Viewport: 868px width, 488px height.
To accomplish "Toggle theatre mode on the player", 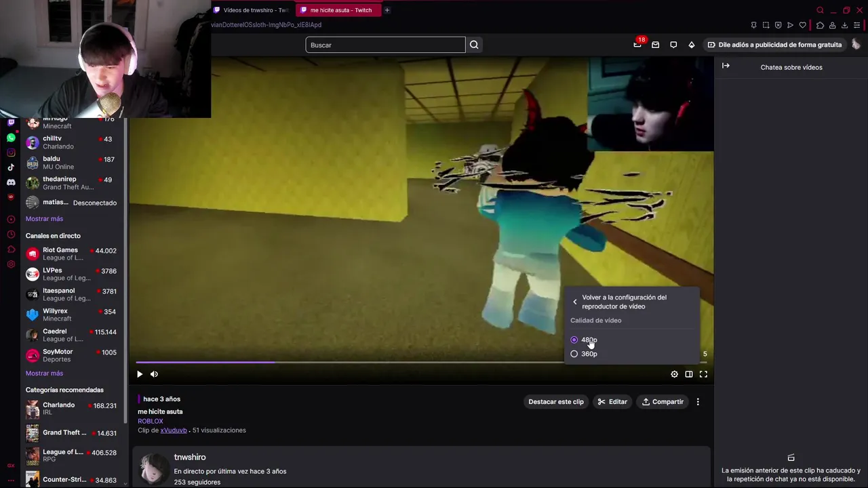I will [689, 374].
